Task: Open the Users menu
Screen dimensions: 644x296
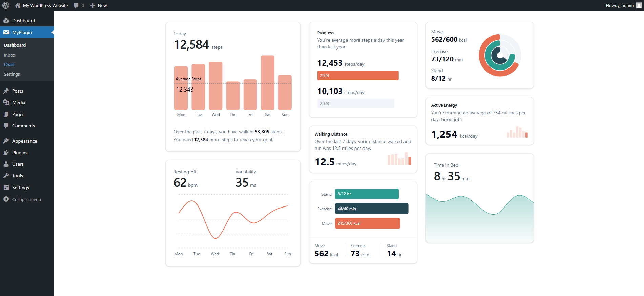Action: tap(27, 164)
